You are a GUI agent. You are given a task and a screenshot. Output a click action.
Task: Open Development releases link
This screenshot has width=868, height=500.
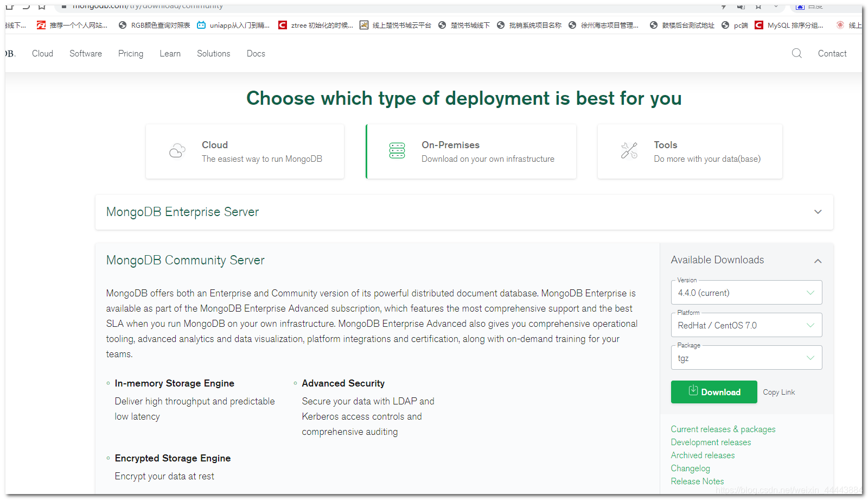711,442
